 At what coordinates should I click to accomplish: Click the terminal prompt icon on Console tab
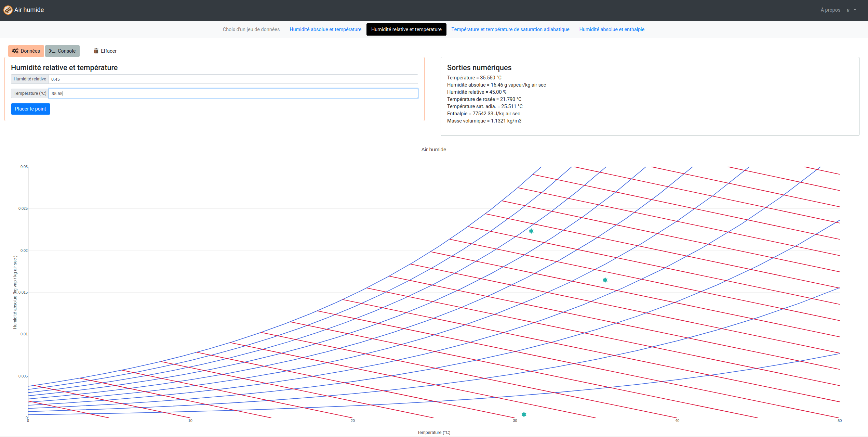click(52, 51)
